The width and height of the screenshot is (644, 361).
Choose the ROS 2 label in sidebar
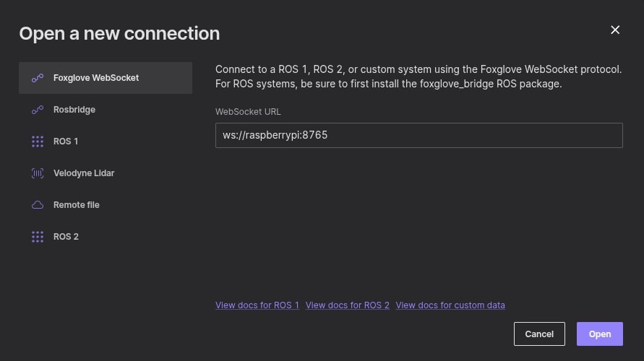(x=66, y=237)
